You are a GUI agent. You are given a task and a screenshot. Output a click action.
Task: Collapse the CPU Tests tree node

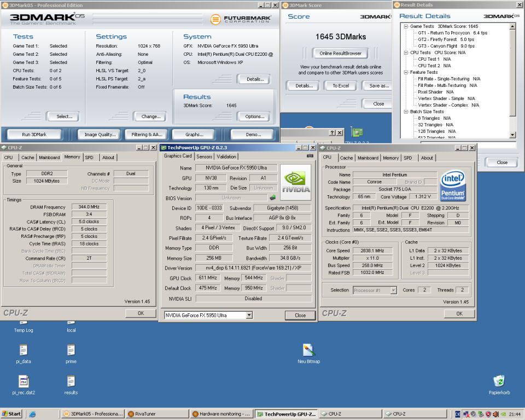click(x=406, y=52)
